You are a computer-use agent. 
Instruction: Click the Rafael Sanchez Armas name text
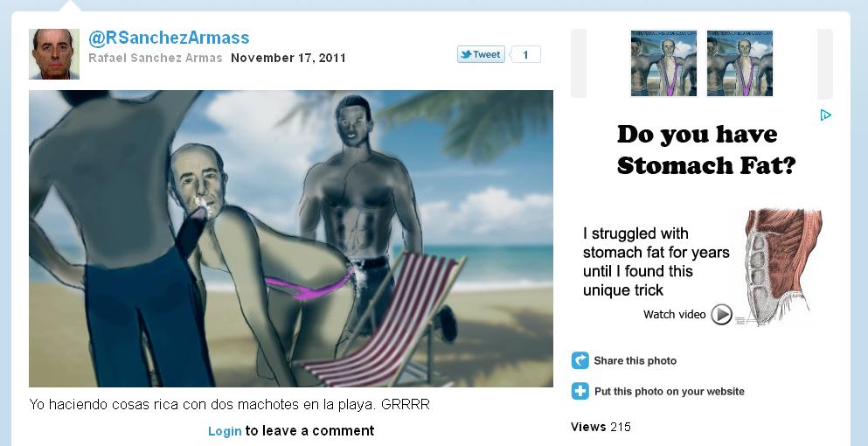click(155, 59)
